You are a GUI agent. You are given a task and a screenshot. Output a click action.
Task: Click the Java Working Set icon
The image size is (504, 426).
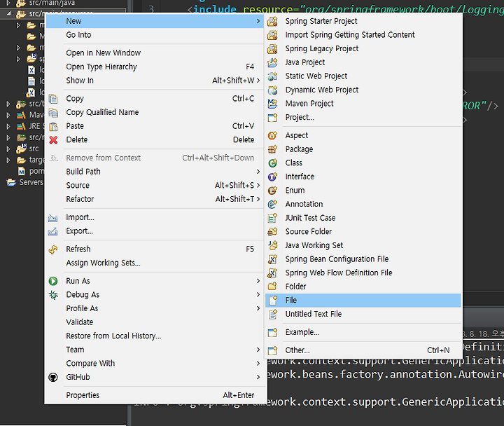click(x=272, y=245)
